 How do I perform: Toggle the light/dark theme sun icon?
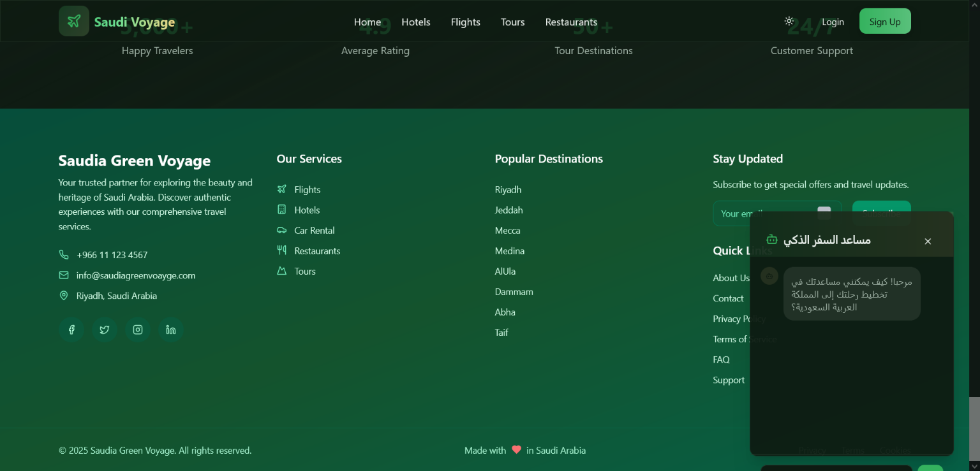[x=789, y=21]
